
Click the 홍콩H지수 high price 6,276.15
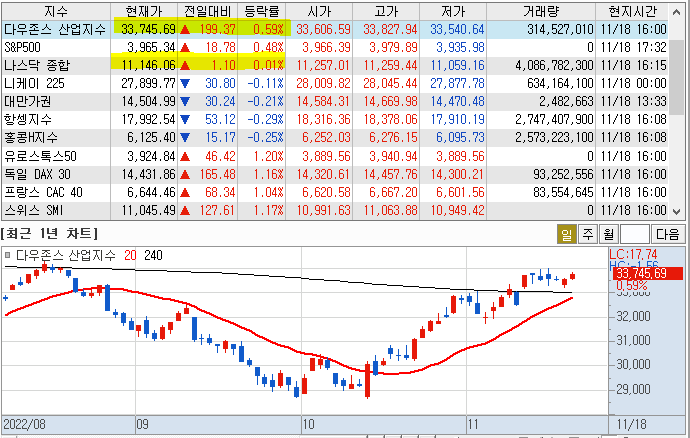[x=393, y=138]
